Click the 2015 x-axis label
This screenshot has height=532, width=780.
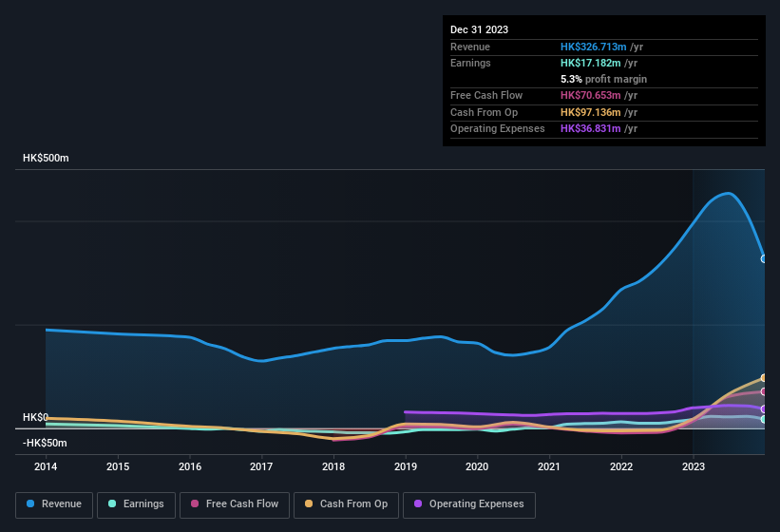pyautogui.click(x=118, y=466)
